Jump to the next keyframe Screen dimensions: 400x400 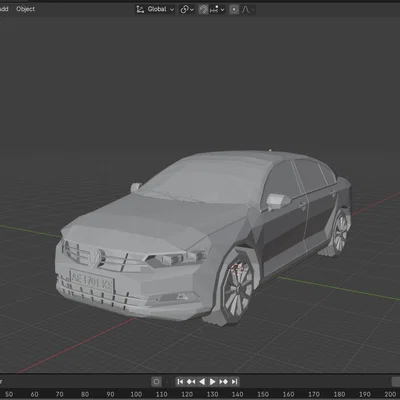223,381
